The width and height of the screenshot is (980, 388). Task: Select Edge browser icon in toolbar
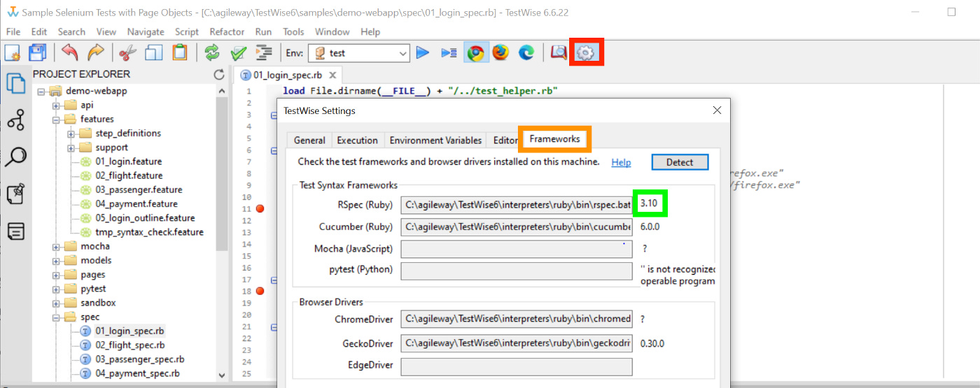click(x=526, y=52)
